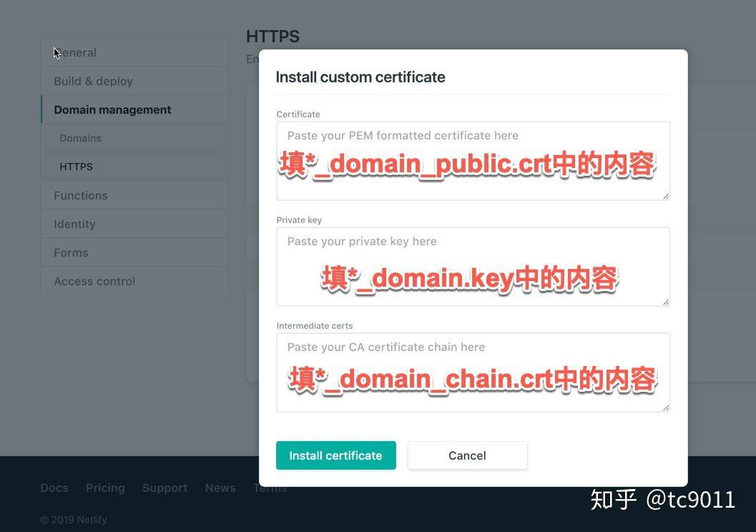Open the General settings section
The width and height of the screenshot is (756, 532).
point(75,52)
